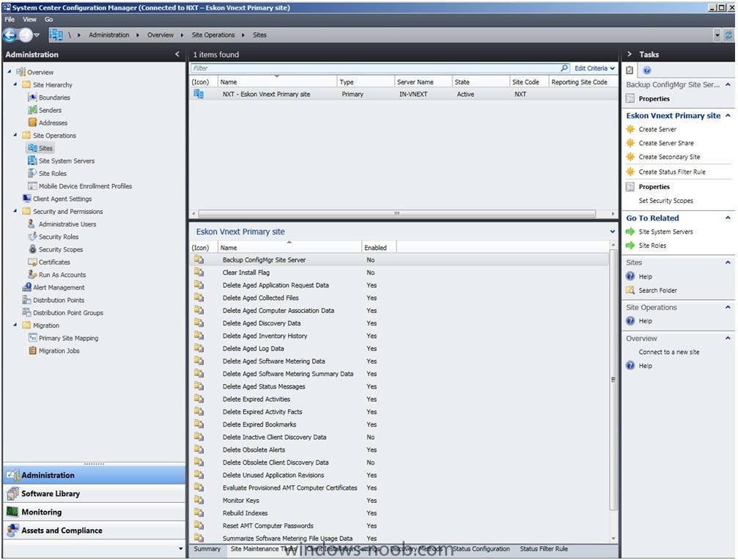The image size is (738, 560).
Task: Click the Primary Site Mapping icon
Action: tap(32, 338)
